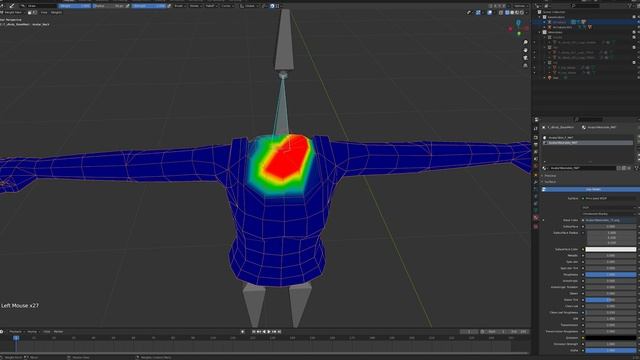The height and width of the screenshot is (360, 640).
Task: Open the Material properties tab
Action: coord(536,218)
